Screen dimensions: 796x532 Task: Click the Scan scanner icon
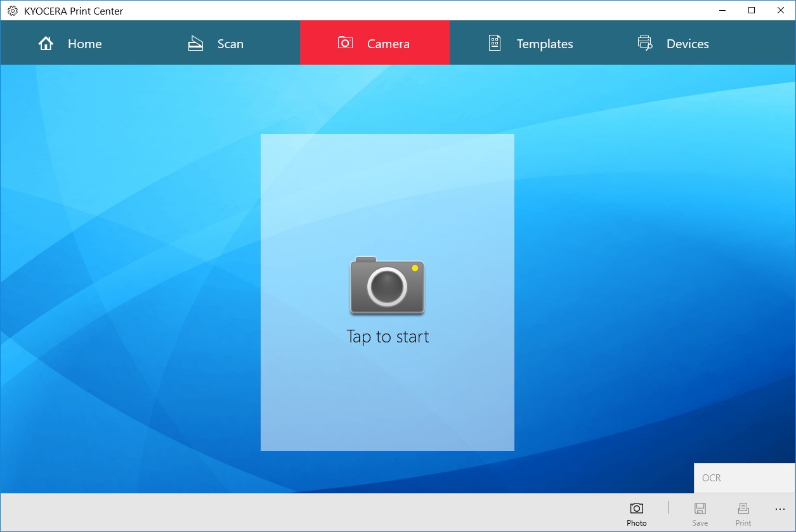pos(194,43)
